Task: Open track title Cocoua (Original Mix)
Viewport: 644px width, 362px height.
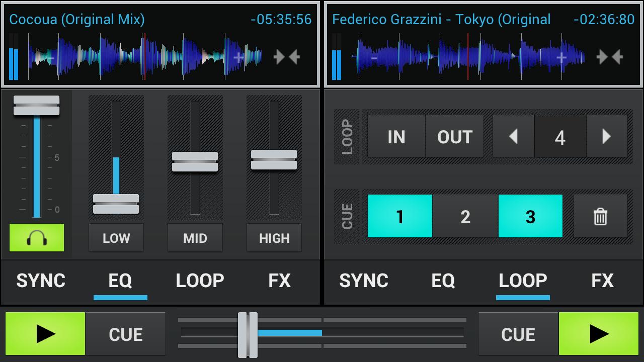Action: pos(77,20)
